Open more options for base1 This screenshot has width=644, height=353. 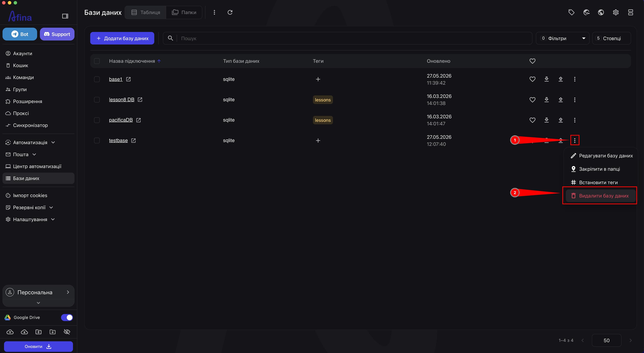tap(575, 79)
